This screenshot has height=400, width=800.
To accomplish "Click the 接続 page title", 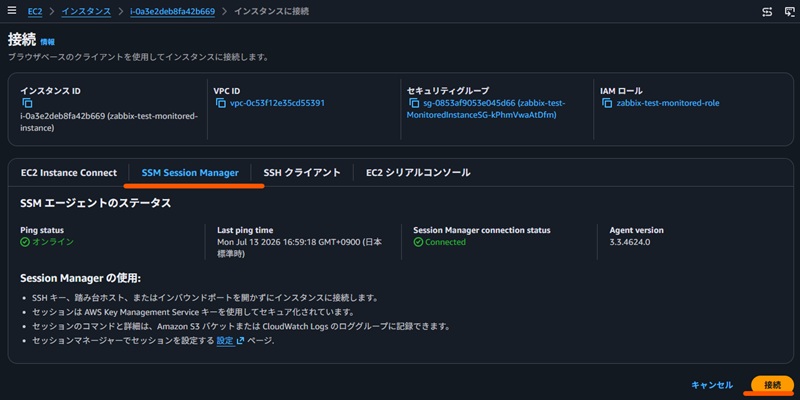I will 22,40.
